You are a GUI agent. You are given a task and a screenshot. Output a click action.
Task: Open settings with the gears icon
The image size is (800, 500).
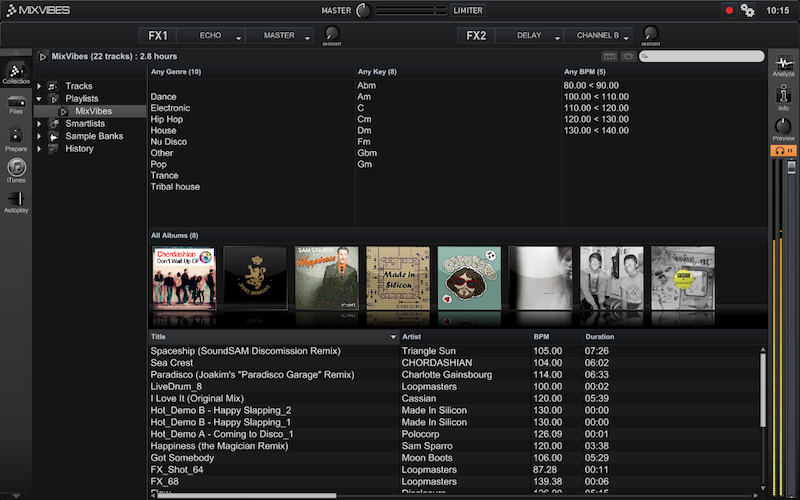747,10
